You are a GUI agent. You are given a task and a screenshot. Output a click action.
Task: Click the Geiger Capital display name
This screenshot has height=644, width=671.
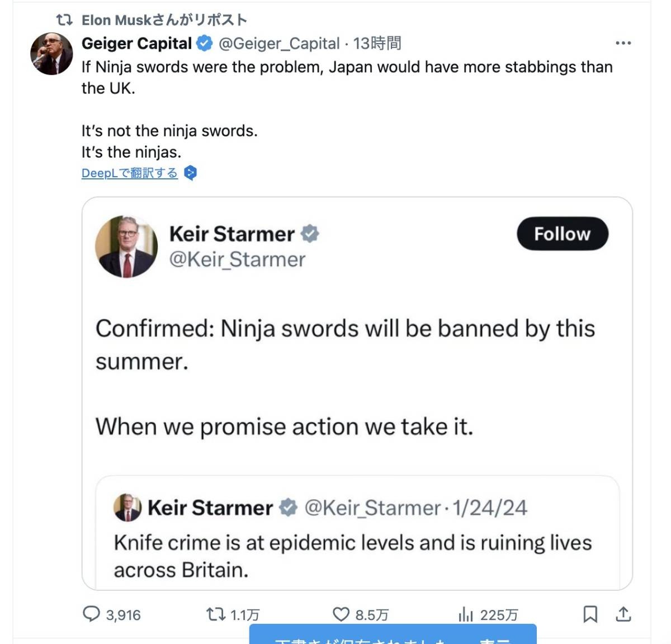pyautogui.click(x=136, y=43)
